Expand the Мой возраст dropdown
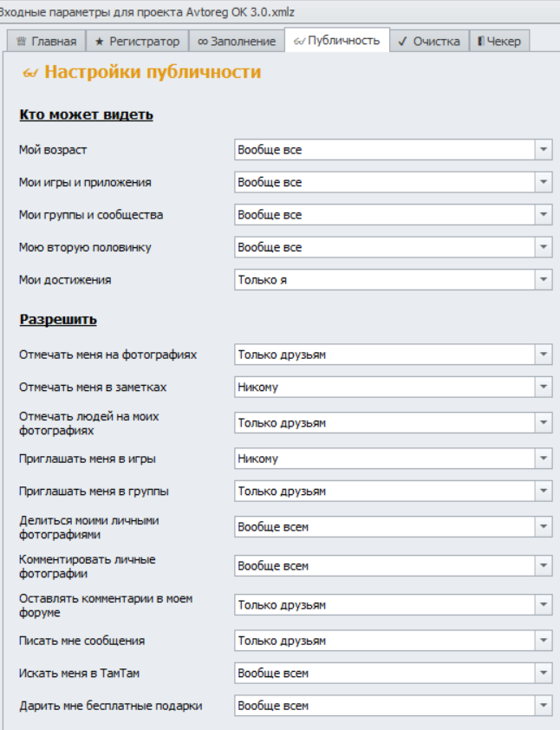 tap(544, 150)
